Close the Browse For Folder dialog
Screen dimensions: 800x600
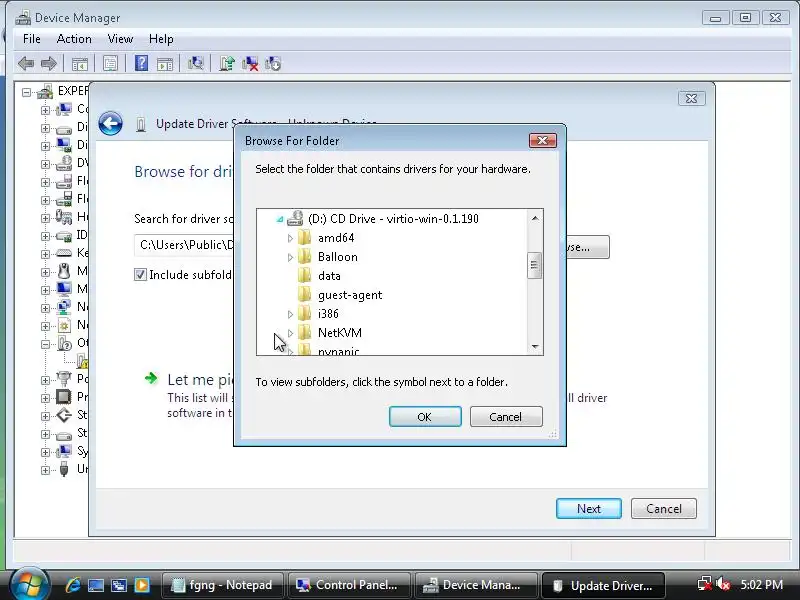point(542,140)
